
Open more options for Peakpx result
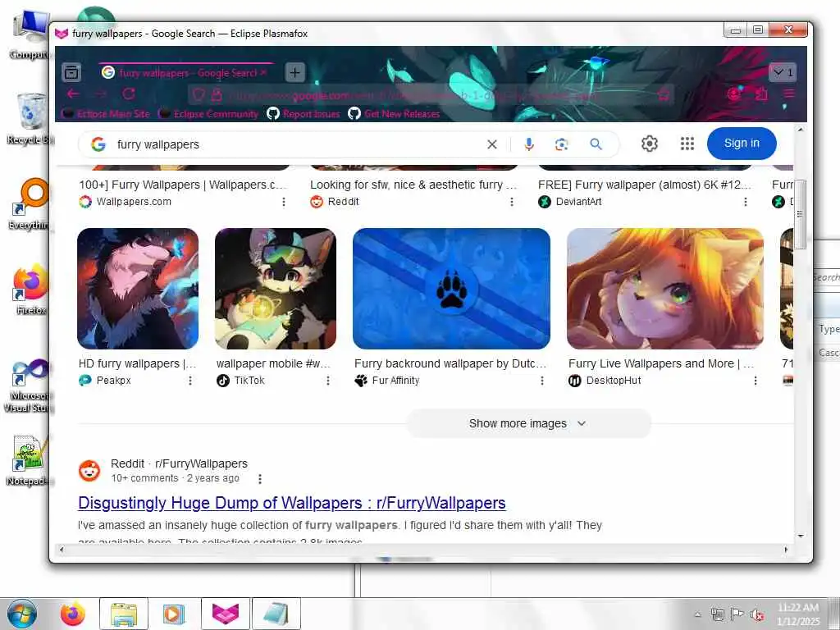pos(190,381)
